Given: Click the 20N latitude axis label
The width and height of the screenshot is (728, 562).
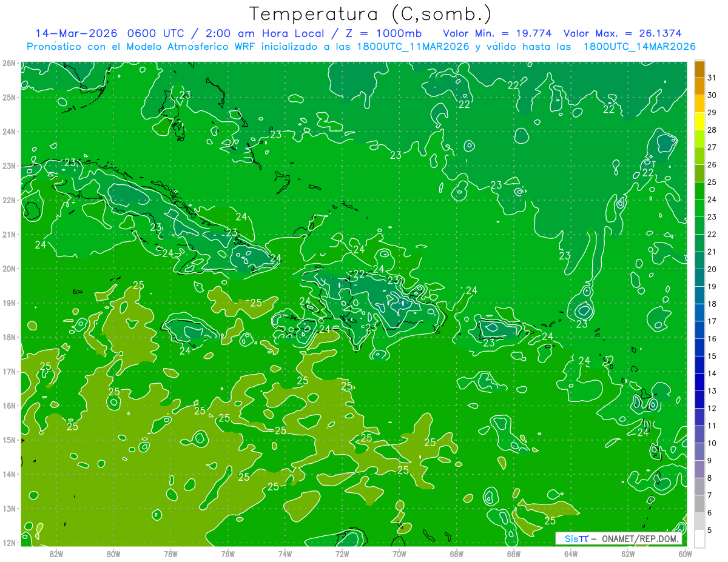Looking at the screenshot, I should [x=8, y=269].
